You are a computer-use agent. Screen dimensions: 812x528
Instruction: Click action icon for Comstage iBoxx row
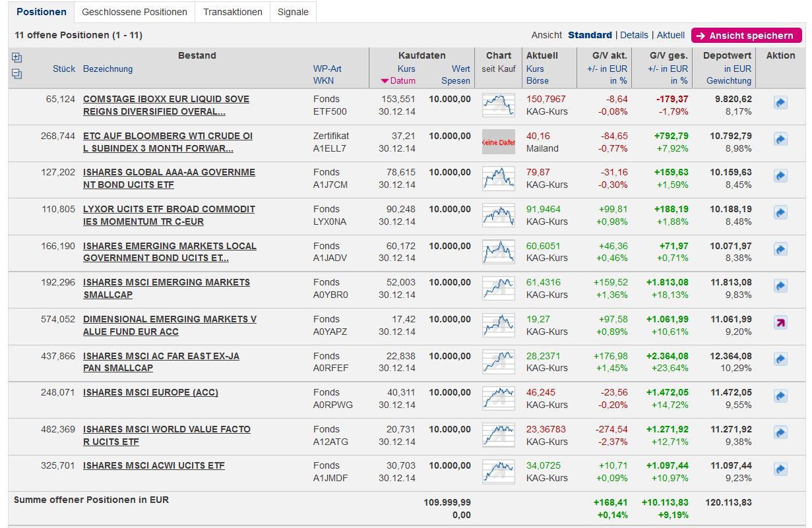coord(780,103)
